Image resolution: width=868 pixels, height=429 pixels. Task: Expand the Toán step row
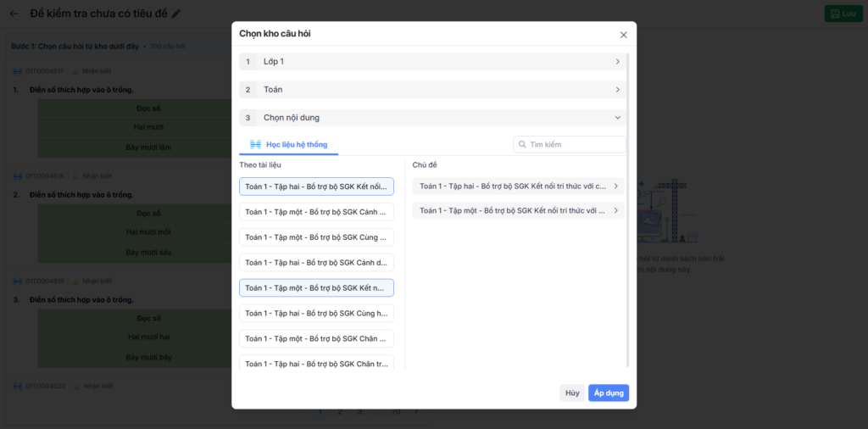(432, 90)
